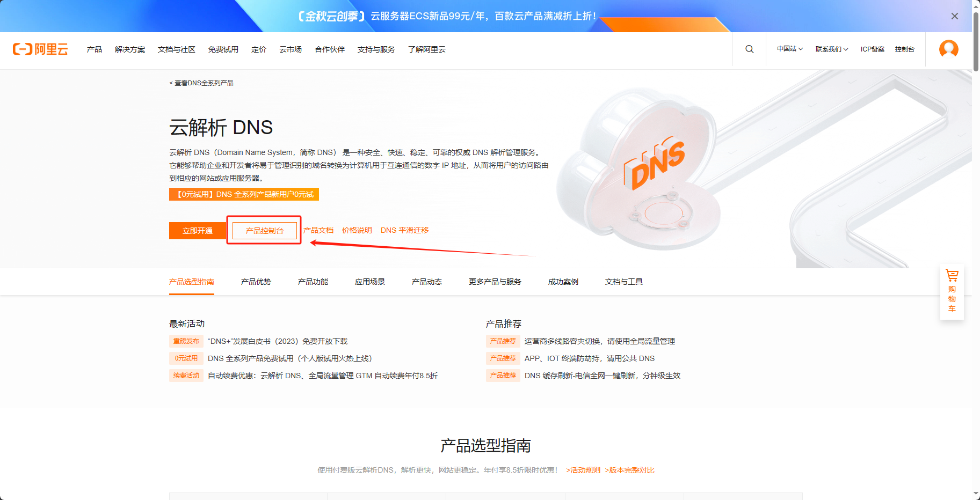Click the 最新活动 heading
Screen dimensions: 980x500
(187, 324)
